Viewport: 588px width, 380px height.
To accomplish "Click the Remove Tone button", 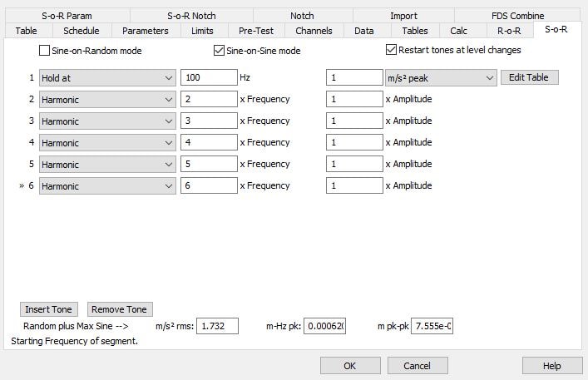I will coord(120,309).
